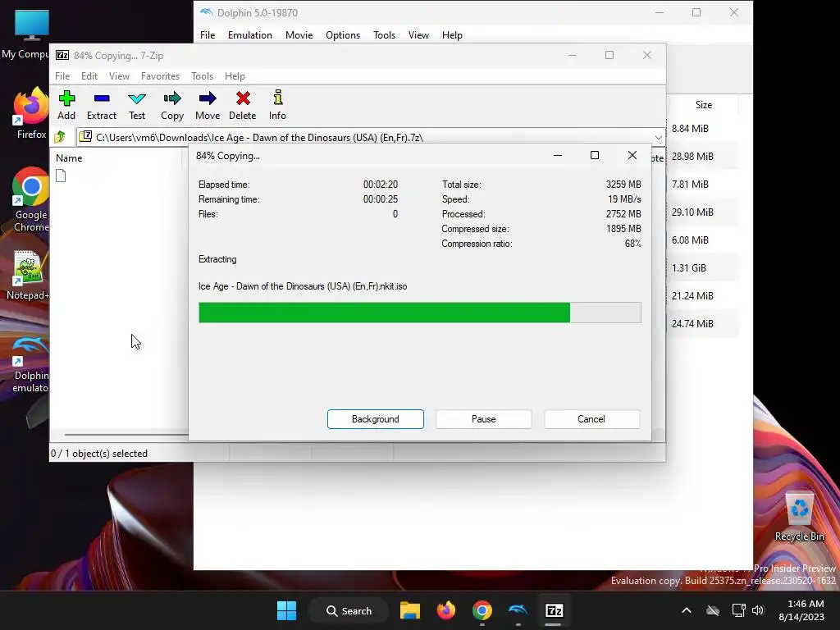Click the Copy toolbar icon in 7-Zip
Image resolution: width=840 pixels, height=630 pixels.
click(x=172, y=105)
